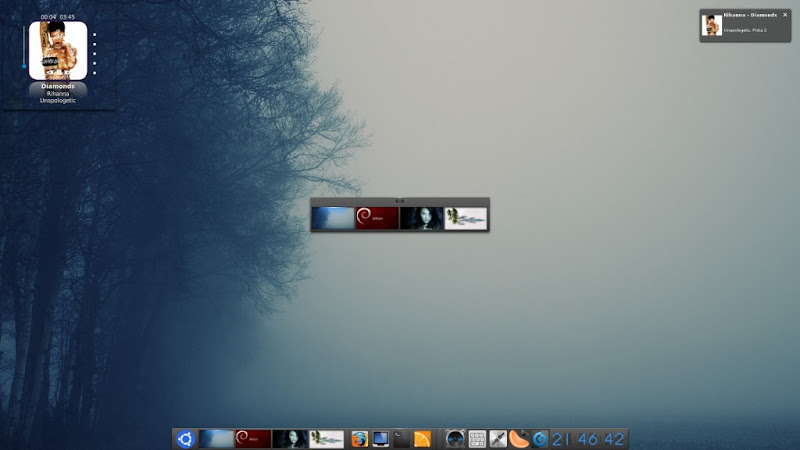Viewport: 800px width, 450px height.
Task: Click the blue circular update icon
Action: 540,439
